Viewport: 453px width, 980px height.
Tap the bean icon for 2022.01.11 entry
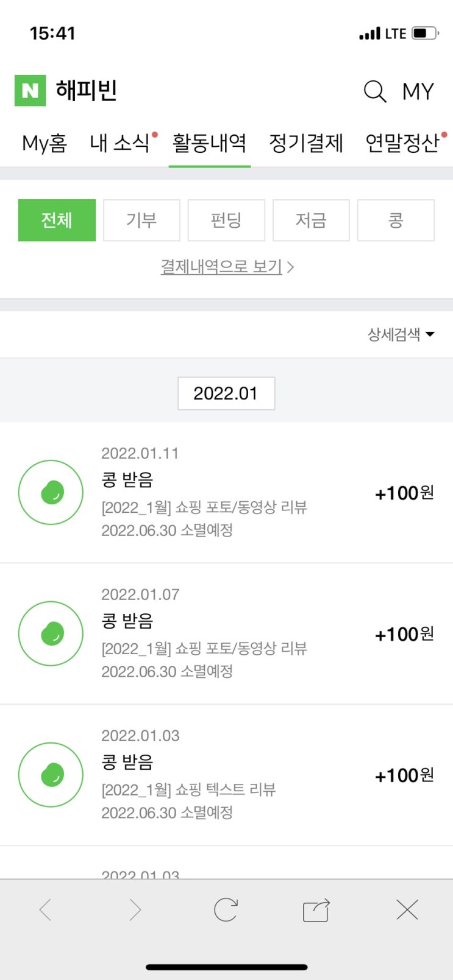click(51, 492)
